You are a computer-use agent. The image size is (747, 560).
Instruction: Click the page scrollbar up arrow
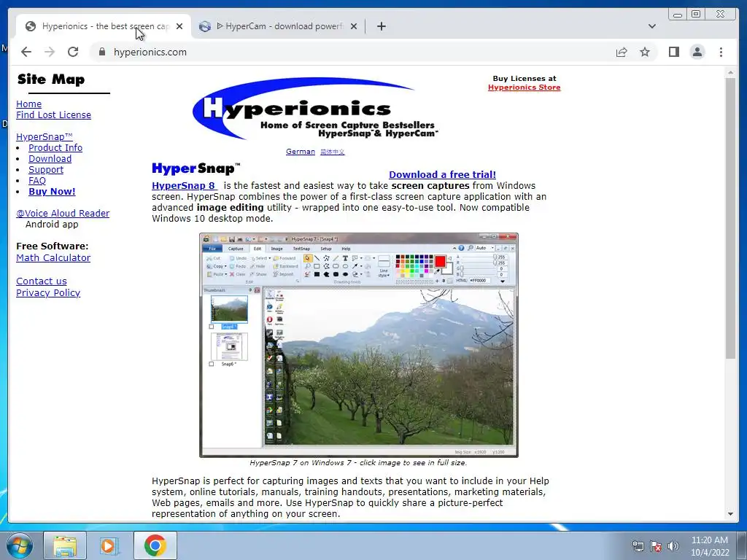click(x=730, y=72)
